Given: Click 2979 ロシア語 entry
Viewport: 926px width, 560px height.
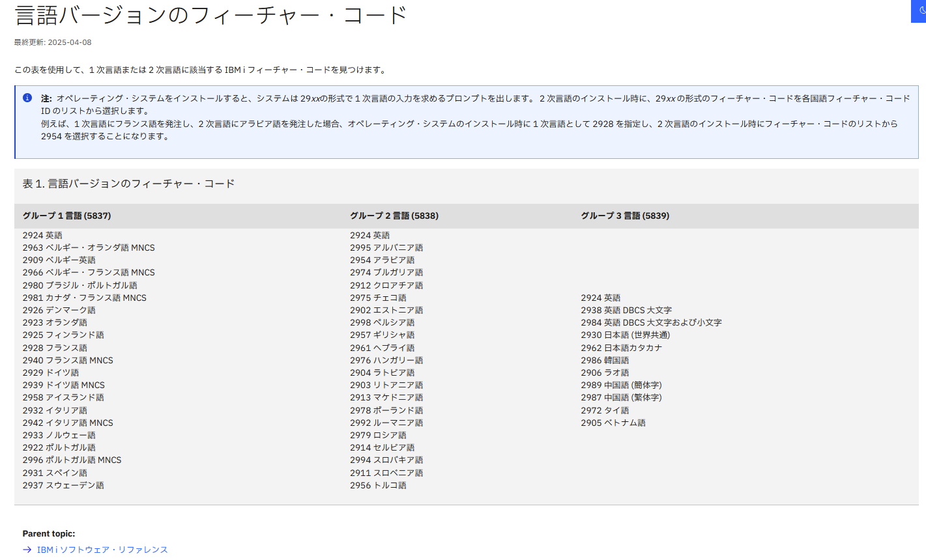Looking at the screenshot, I should click(378, 435).
